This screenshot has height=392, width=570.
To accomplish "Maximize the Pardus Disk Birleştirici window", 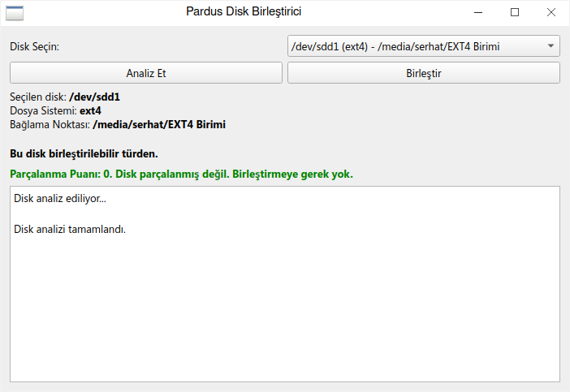I will pyautogui.click(x=515, y=12).
